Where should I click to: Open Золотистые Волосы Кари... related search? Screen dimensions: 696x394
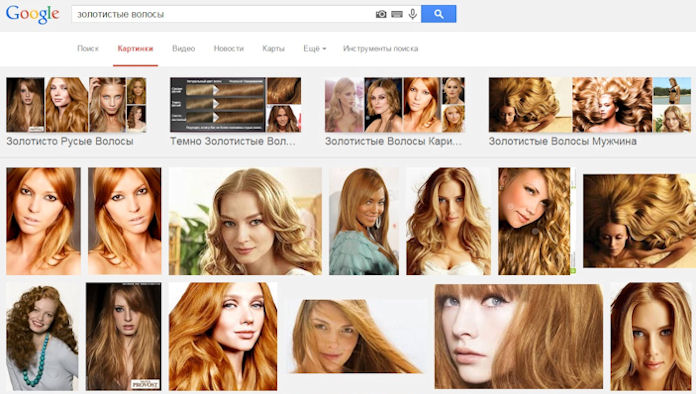[393, 141]
